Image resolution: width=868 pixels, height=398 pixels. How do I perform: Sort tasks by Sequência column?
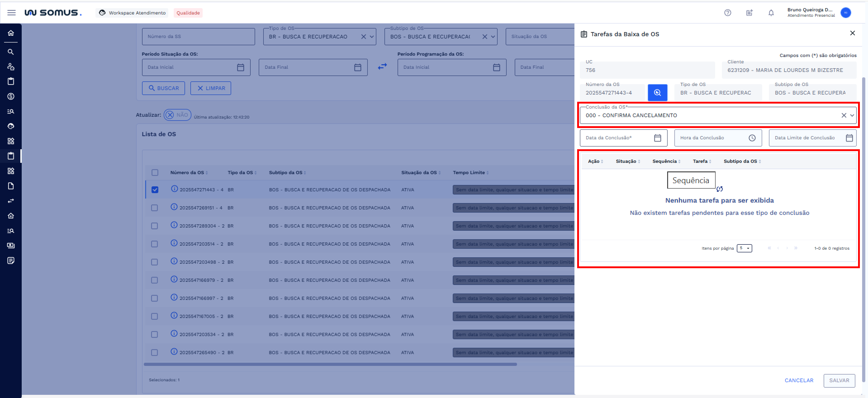[x=666, y=161]
